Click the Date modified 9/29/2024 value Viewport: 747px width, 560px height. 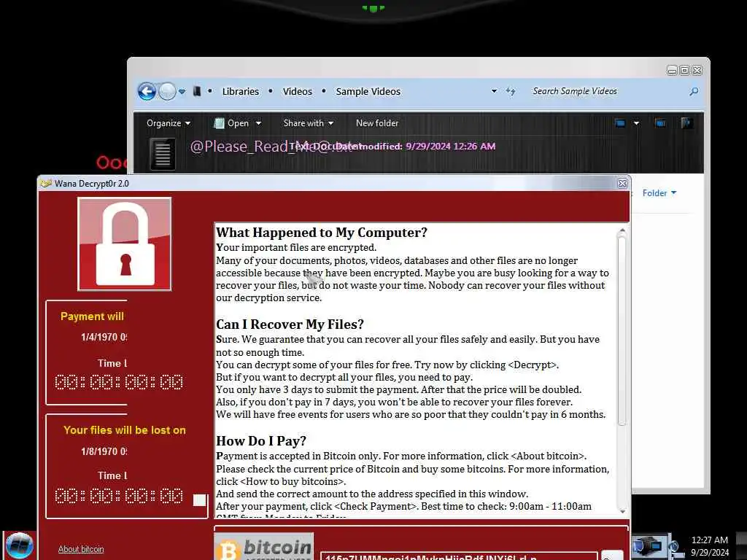tap(450, 146)
